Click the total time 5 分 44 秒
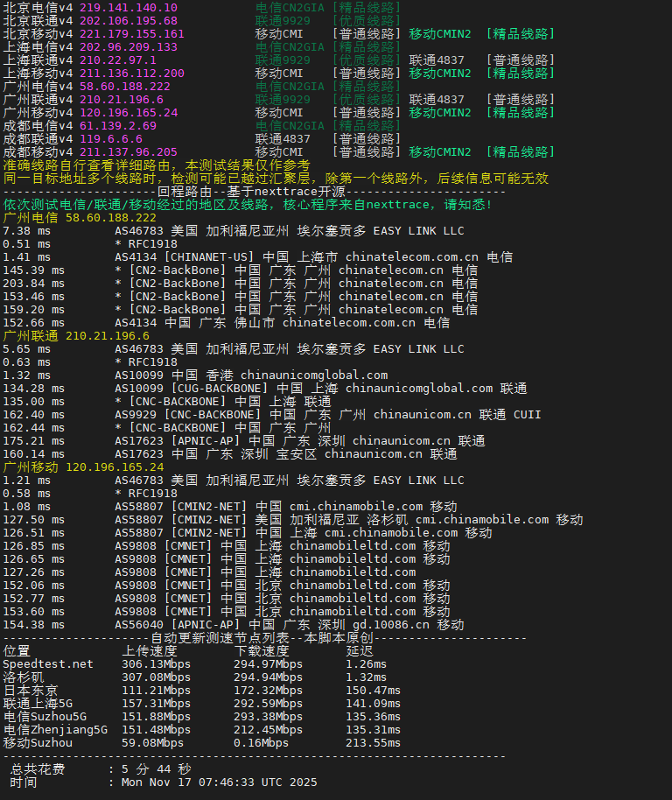 149,768
